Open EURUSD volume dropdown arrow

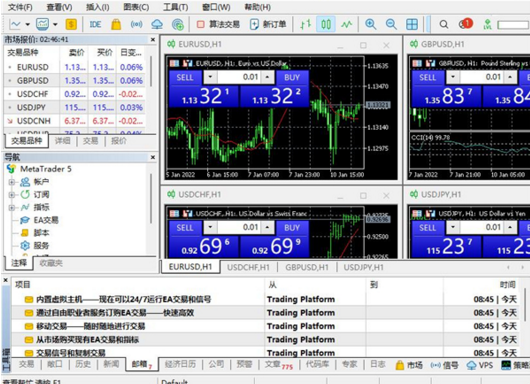click(210, 77)
